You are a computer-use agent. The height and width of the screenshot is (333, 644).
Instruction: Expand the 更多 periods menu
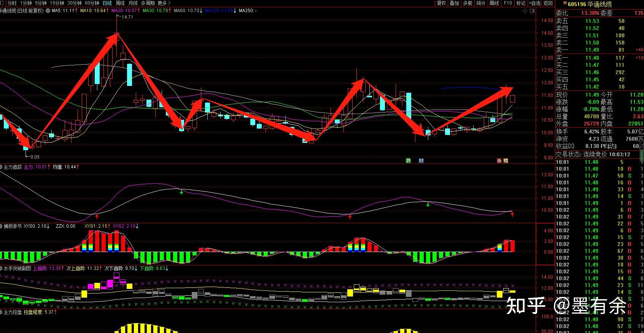[164, 3]
